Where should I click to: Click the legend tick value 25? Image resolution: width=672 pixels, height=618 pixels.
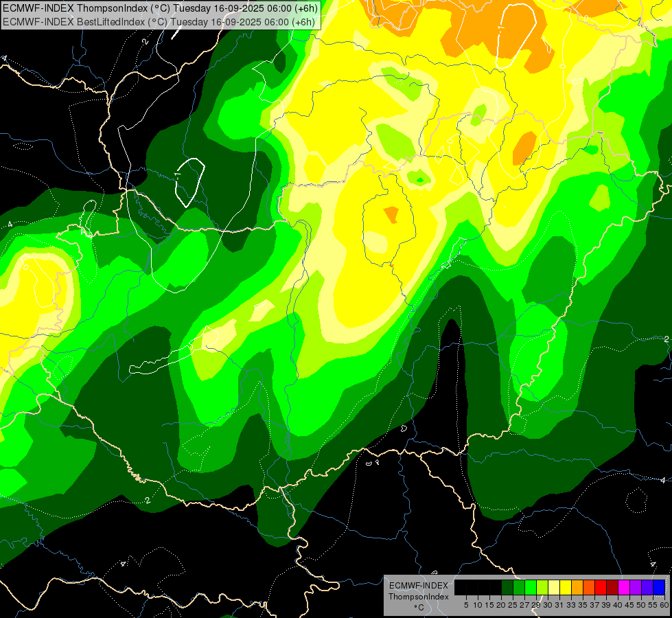click(513, 605)
